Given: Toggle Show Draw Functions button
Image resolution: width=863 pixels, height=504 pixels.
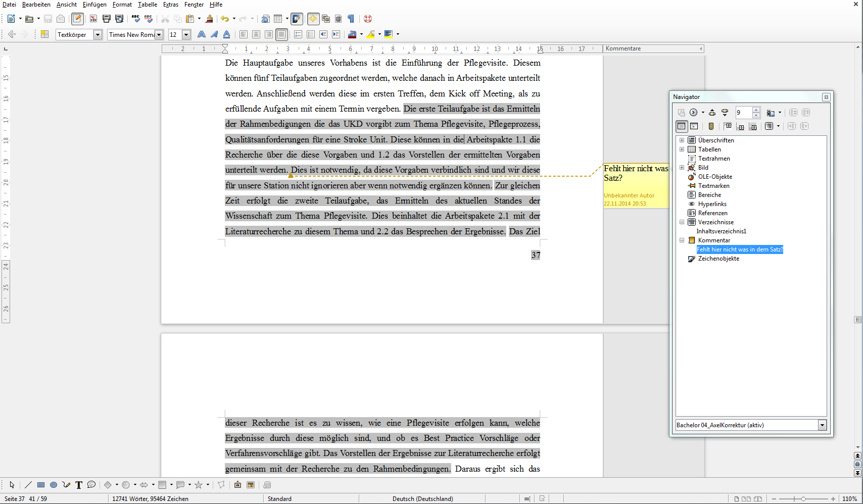Looking at the screenshot, I should tap(297, 19).
